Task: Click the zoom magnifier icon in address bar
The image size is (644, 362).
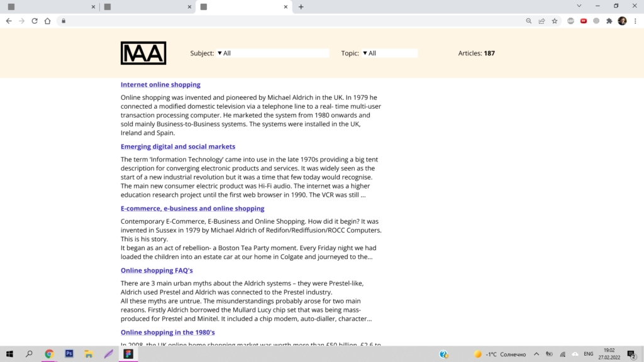Action: coord(528,21)
